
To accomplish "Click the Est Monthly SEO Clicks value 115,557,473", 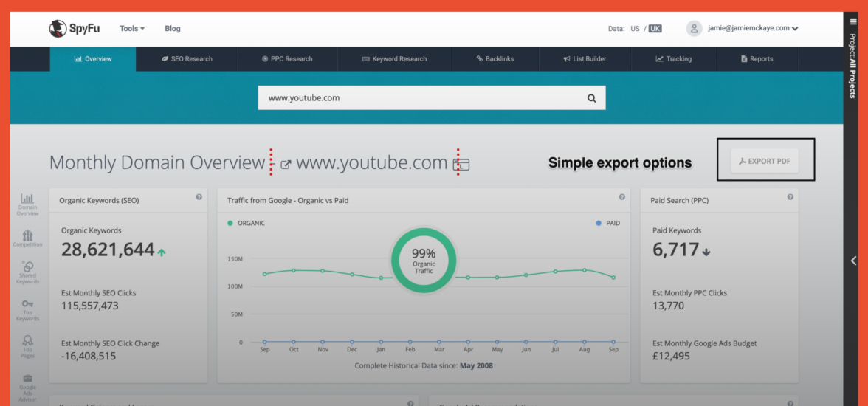I will pos(90,306).
